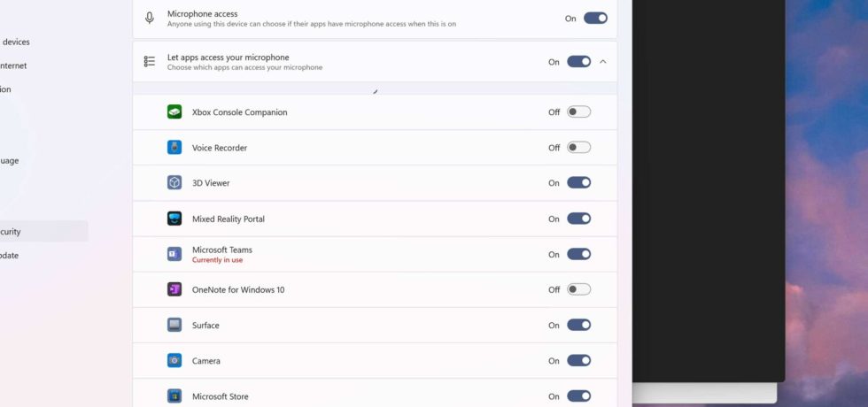Click the 3D Viewer cube icon

(174, 182)
